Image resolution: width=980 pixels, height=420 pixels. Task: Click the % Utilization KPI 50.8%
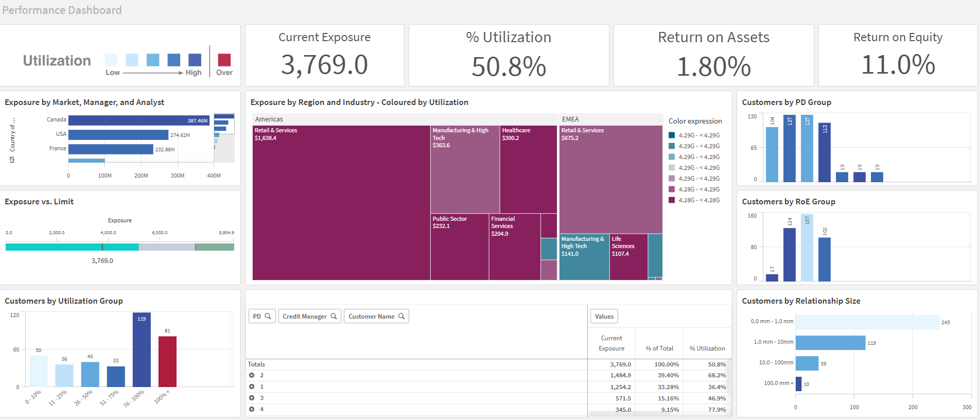pyautogui.click(x=509, y=66)
